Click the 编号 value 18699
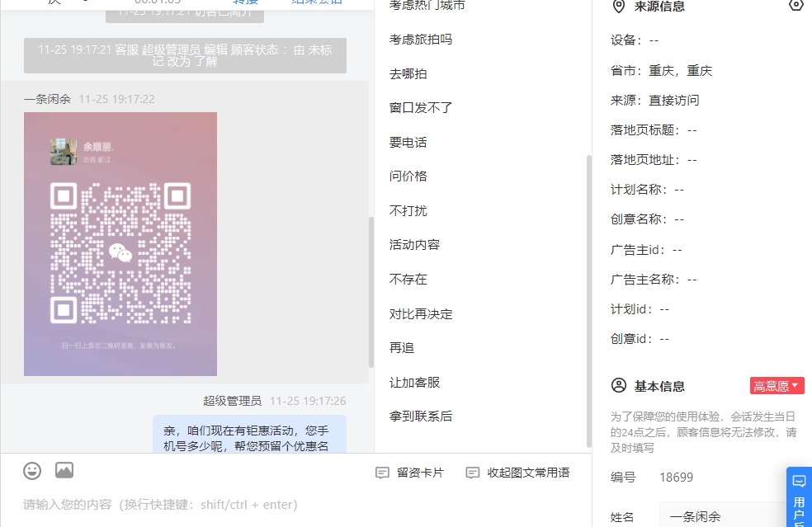Image resolution: width=812 pixels, height=527 pixels. 676,478
